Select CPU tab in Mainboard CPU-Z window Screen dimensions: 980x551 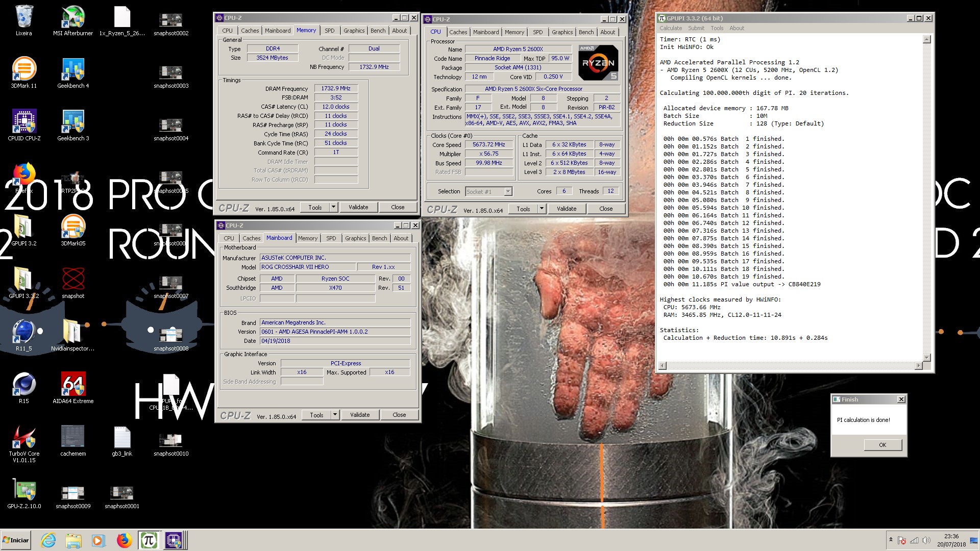[229, 238]
